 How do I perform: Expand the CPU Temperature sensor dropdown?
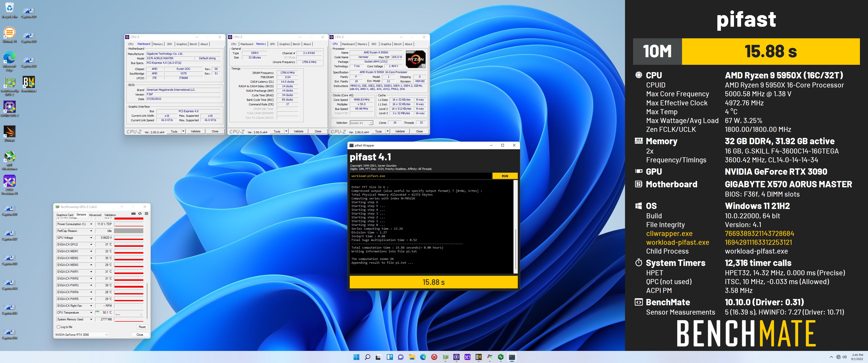click(x=91, y=313)
